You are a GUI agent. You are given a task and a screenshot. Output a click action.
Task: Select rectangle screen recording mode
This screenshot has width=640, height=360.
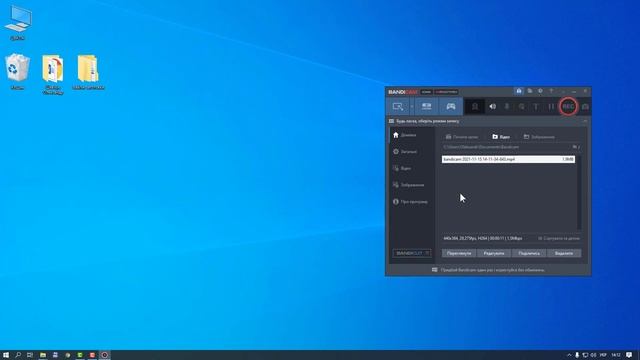tap(398, 107)
